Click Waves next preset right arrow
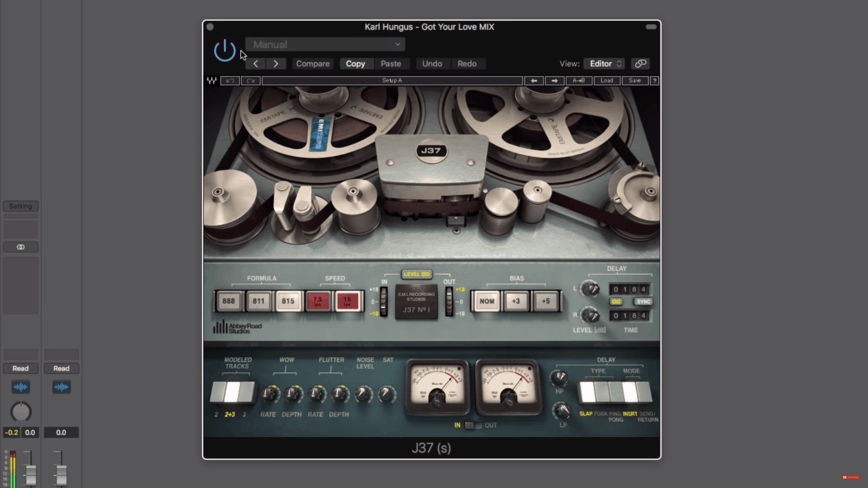Image resolution: width=868 pixels, height=488 pixels. pyautogui.click(x=554, y=81)
